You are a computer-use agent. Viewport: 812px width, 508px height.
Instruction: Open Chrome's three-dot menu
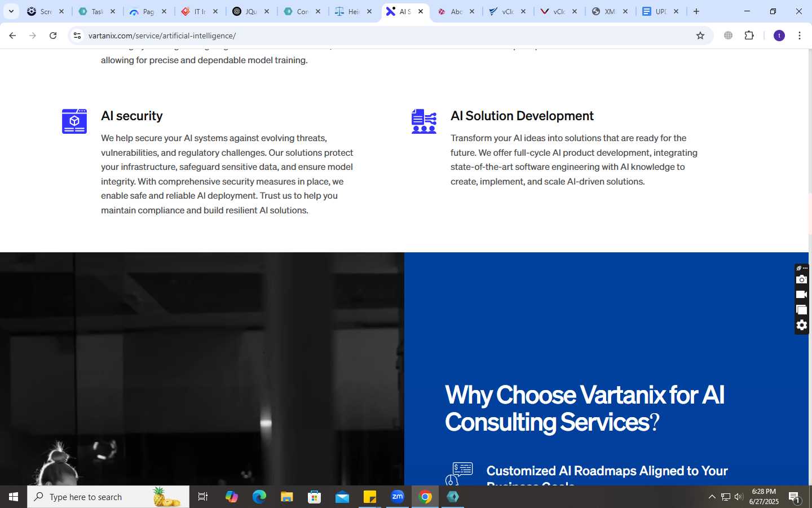coord(800,36)
